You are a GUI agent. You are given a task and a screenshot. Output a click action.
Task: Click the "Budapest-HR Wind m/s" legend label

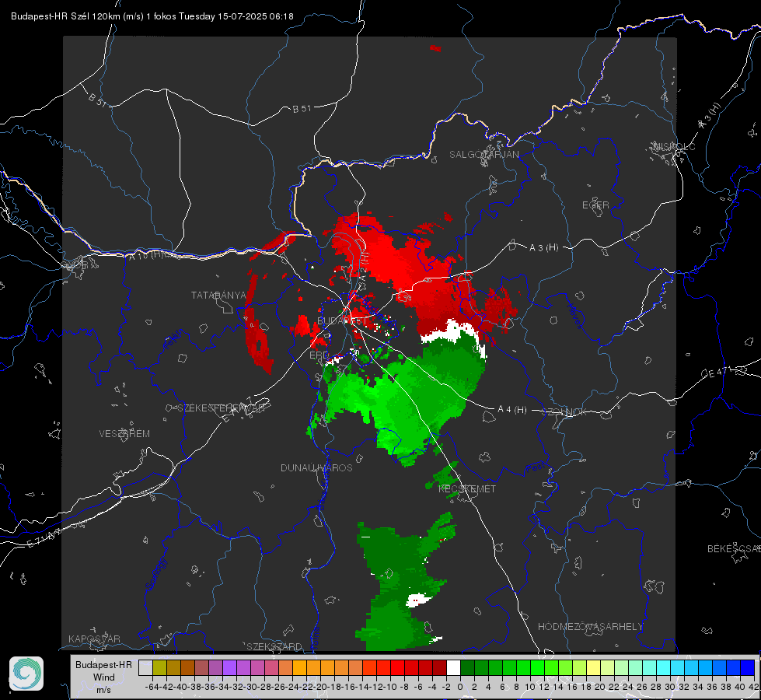103,677
